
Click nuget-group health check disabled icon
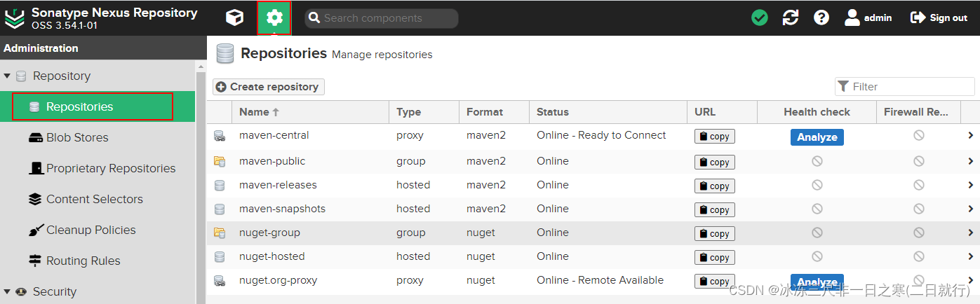(817, 233)
